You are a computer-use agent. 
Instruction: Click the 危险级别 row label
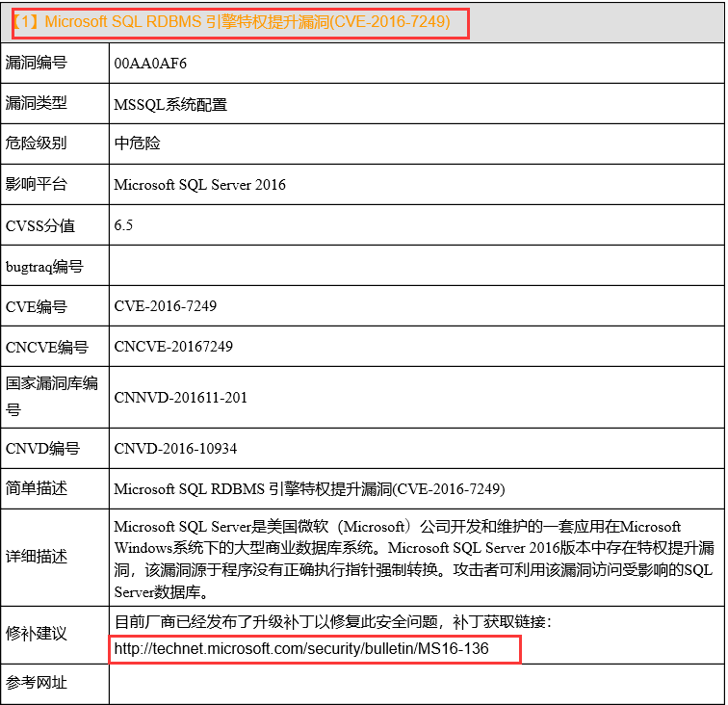point(37,144)
